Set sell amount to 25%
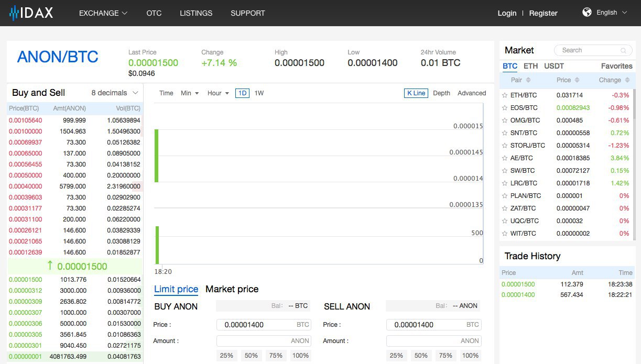 (396, 356)
